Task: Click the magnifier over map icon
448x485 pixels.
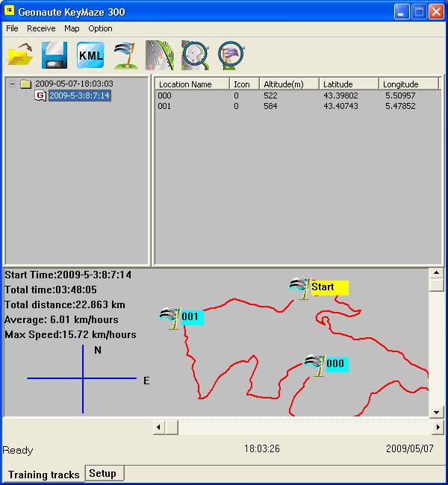Action: pos(196,55)
